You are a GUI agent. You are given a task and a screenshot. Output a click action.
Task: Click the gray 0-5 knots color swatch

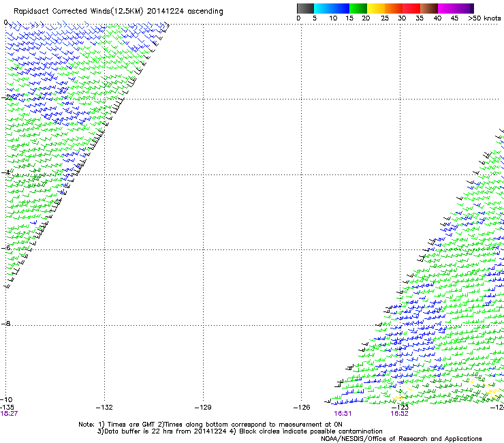click(305, 8)
